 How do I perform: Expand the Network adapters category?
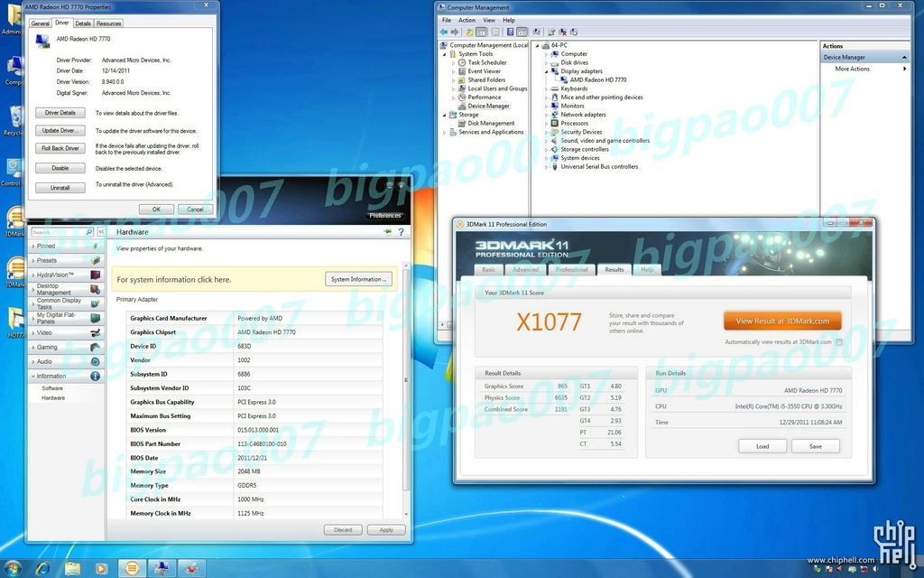546,115
